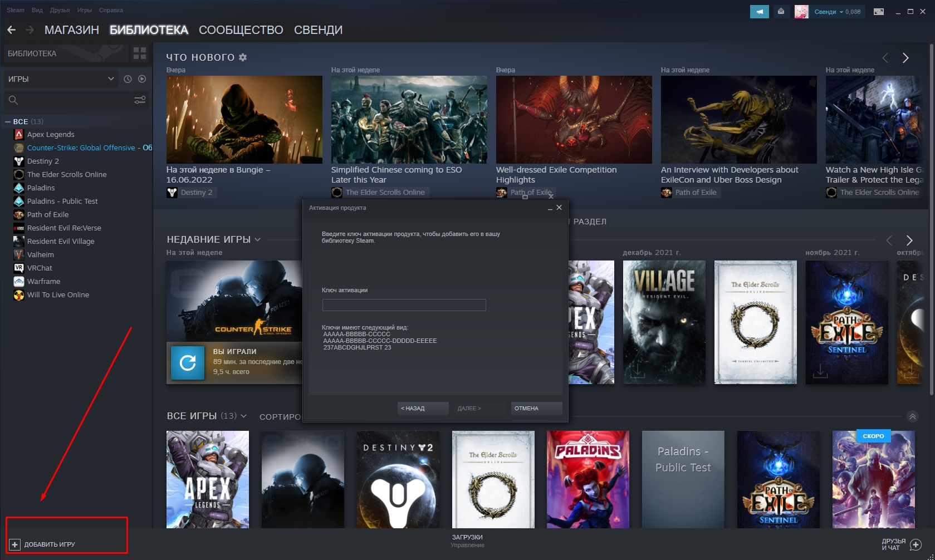Open Destiny 2 cover in all games
Screen dimensions: 935x560
(x=398, y=479)
